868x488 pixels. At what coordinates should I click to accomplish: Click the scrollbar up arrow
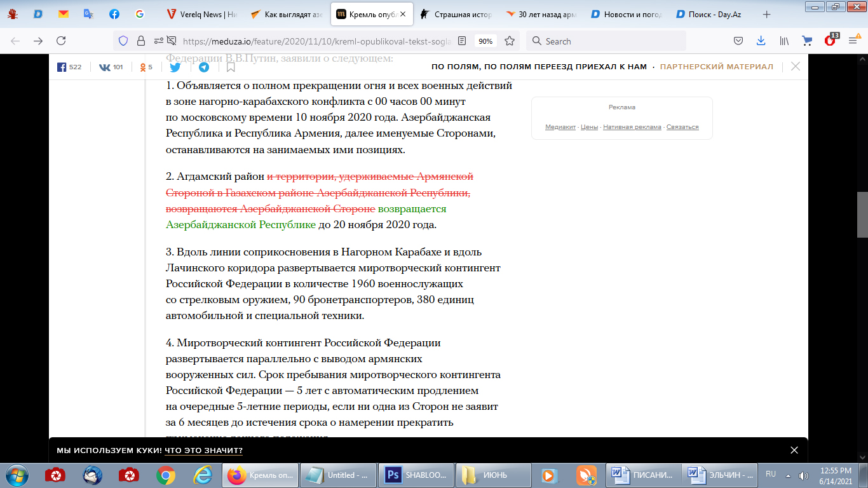[x=862, y=59]
